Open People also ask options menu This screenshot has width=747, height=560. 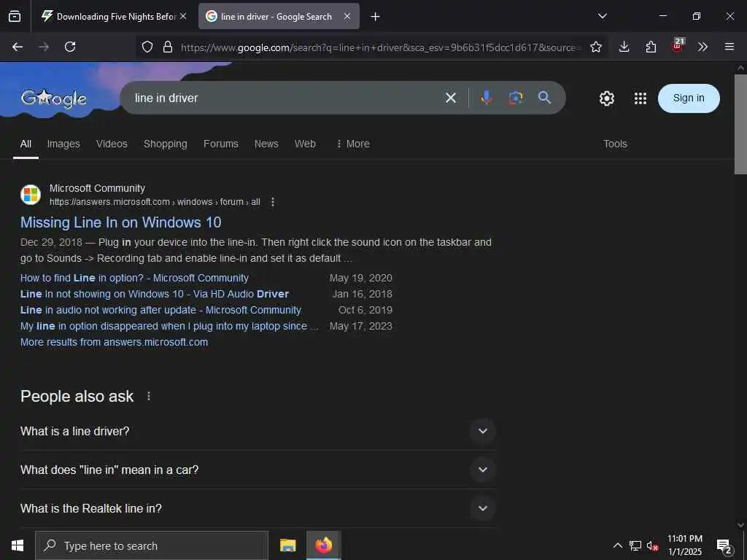(149, 396)
